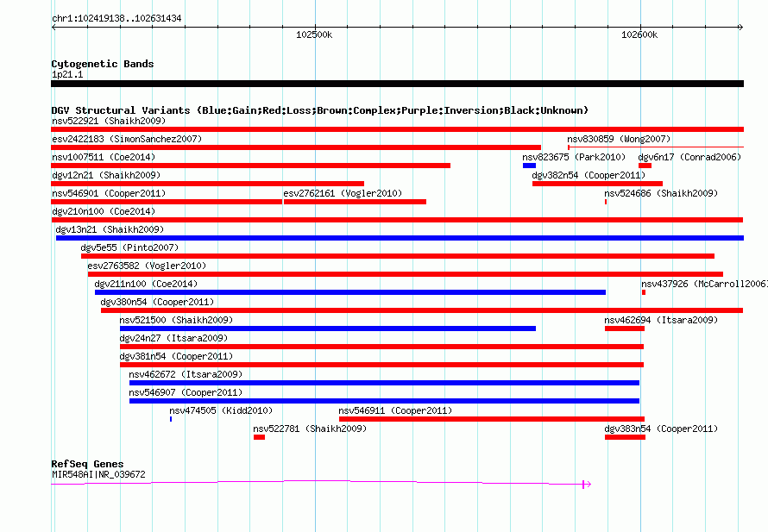The height and width of the screenshot is (532, 768).
Task: Open the dgv380n54 (Cooper2011) label
Action: point(157,302)
